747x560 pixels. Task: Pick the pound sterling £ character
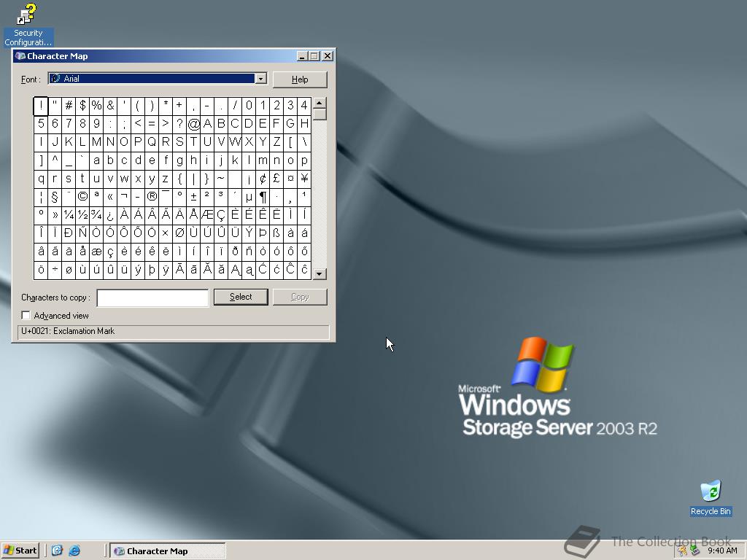tap(276, 179)
